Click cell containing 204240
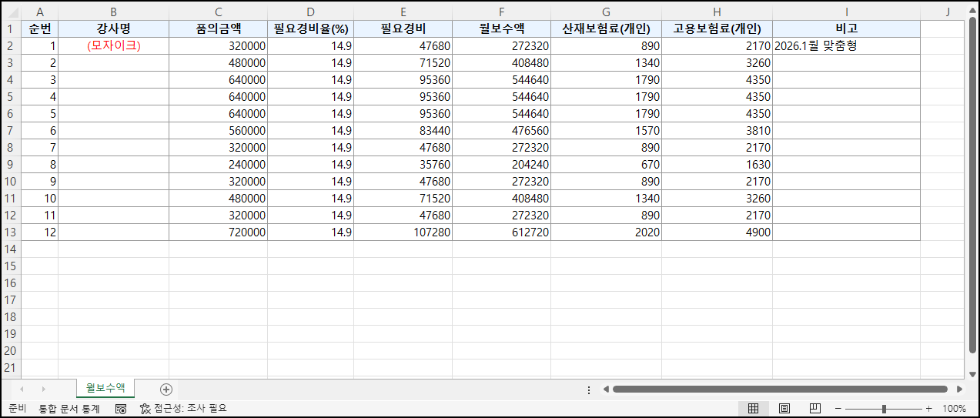This screenshot has height=418, width=980. coord(501,164)
